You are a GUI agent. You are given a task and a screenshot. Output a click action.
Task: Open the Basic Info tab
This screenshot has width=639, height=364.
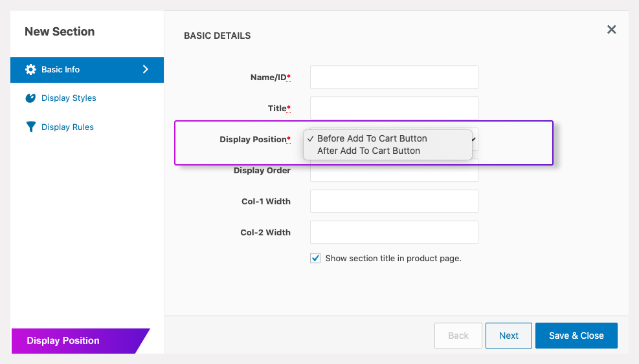click(x=87, y=70)
